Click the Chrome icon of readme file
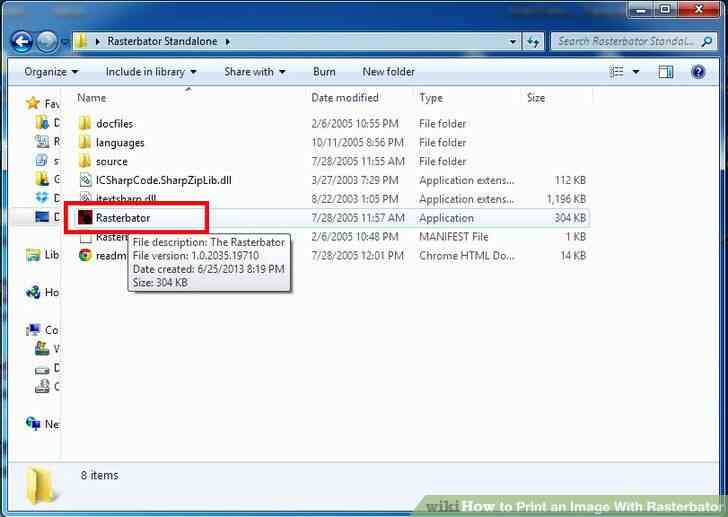The height and width of the screenshot is (517, 728). (86, 255)
